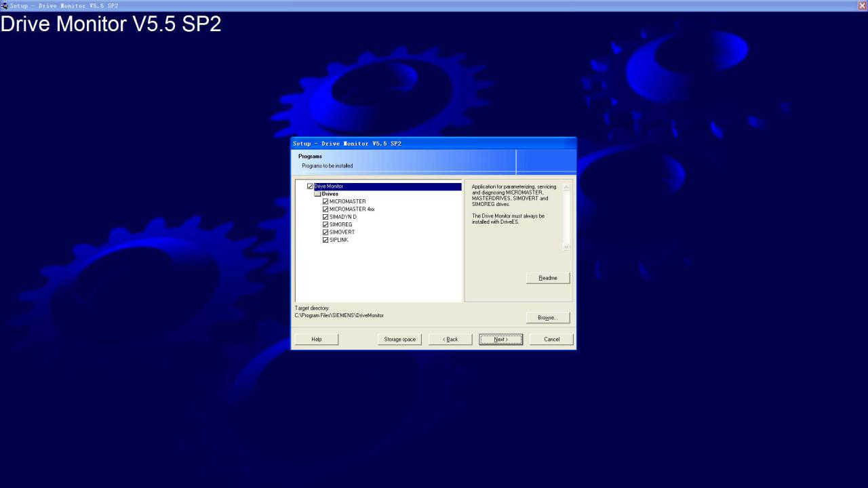Select the Drives tree label
This screenshot has width=868, height=488.
(x=330, y=194)
